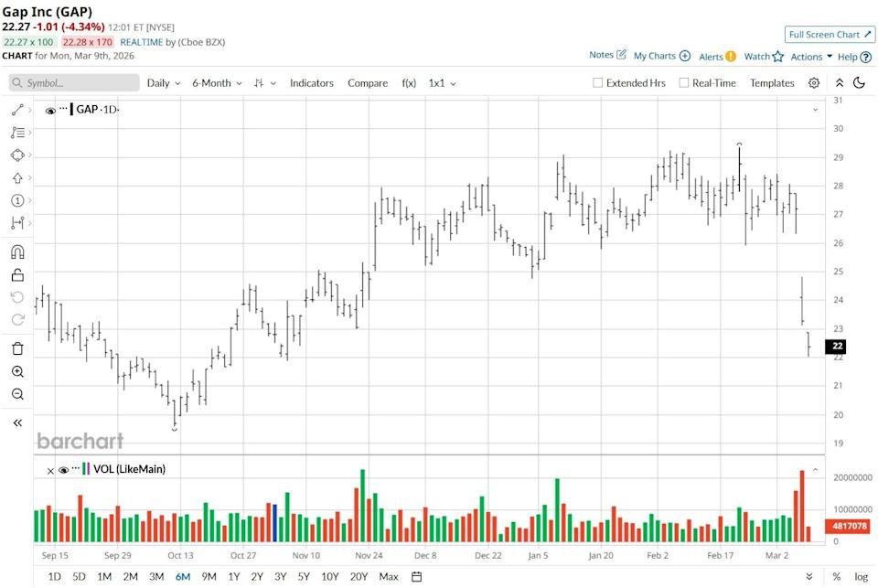Expand the 6-Month period dropdown
Image resolution: width=878 pixels, height=588 pixels.
point(217,83)
